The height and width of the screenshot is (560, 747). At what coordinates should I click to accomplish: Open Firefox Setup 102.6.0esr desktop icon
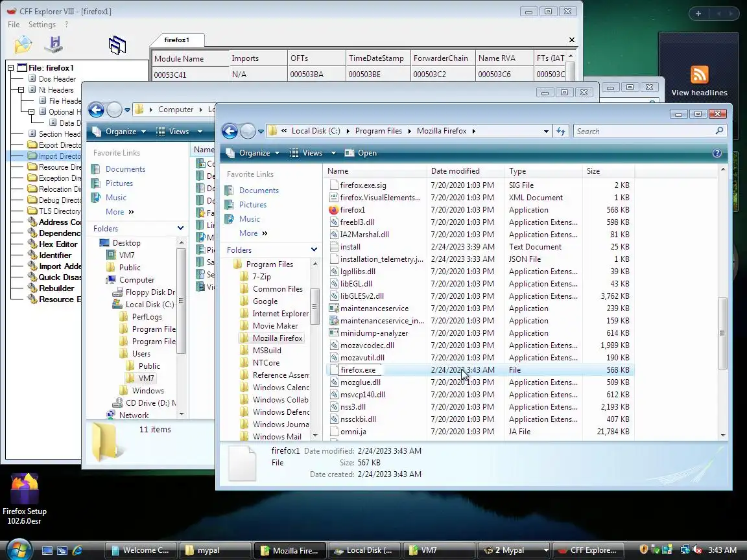(x=24, y=498)
